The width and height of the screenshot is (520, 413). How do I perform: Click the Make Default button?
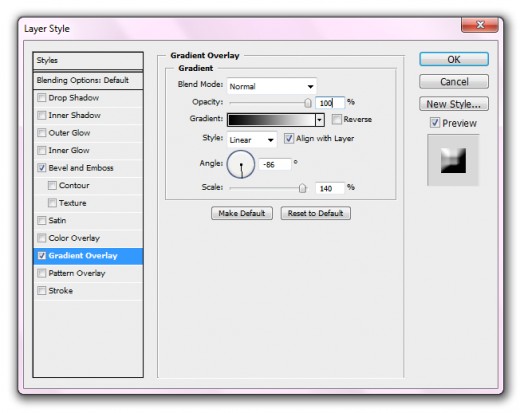pyautogui.click(x=242, y=213)
